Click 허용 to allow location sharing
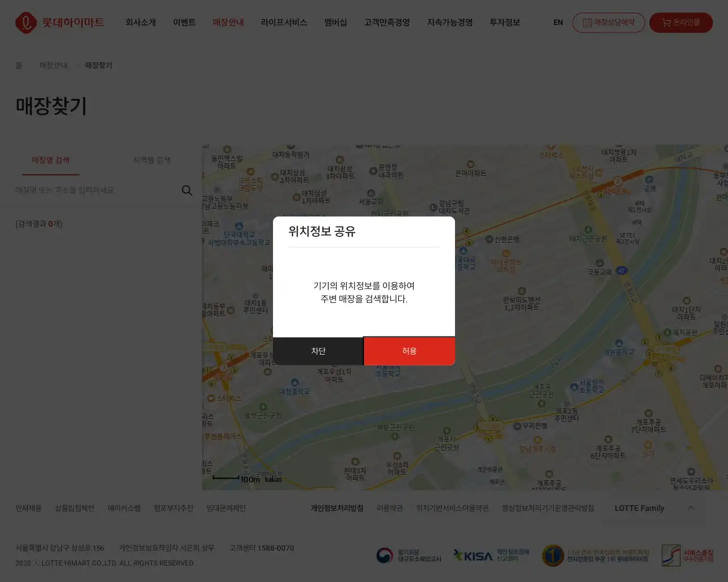Screen dimensions: 728x582 (409, 351)
